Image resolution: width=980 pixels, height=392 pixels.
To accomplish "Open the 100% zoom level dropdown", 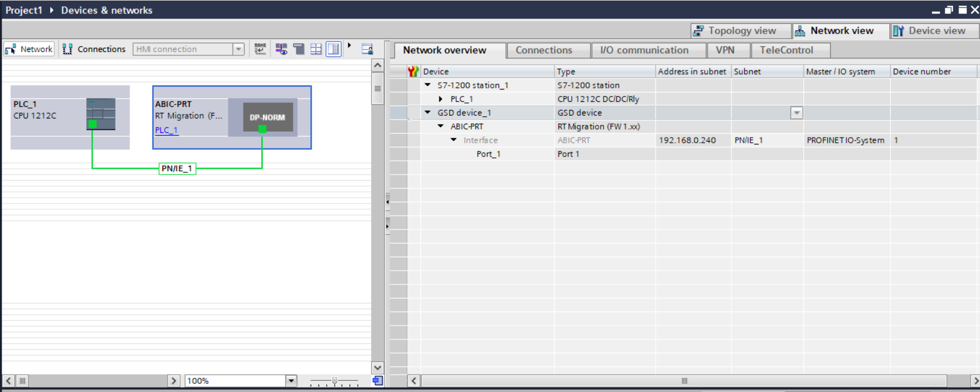I will (x=291, y=380).
